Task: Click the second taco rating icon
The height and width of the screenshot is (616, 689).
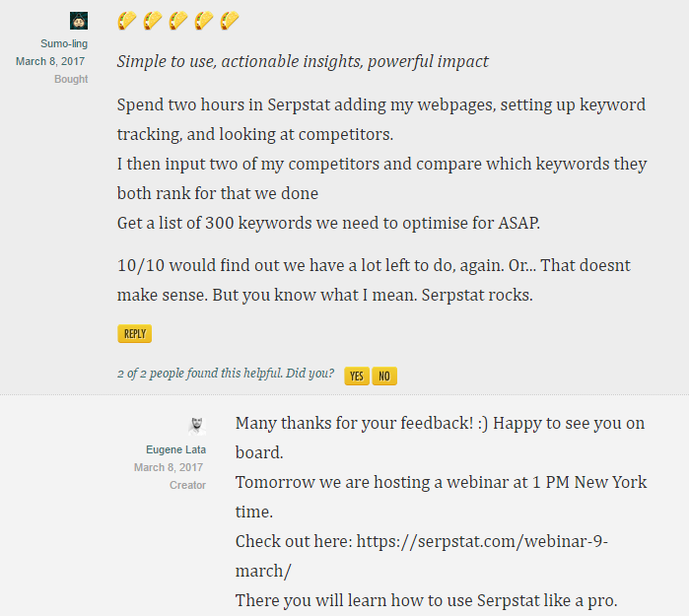Action: point(153,21)
